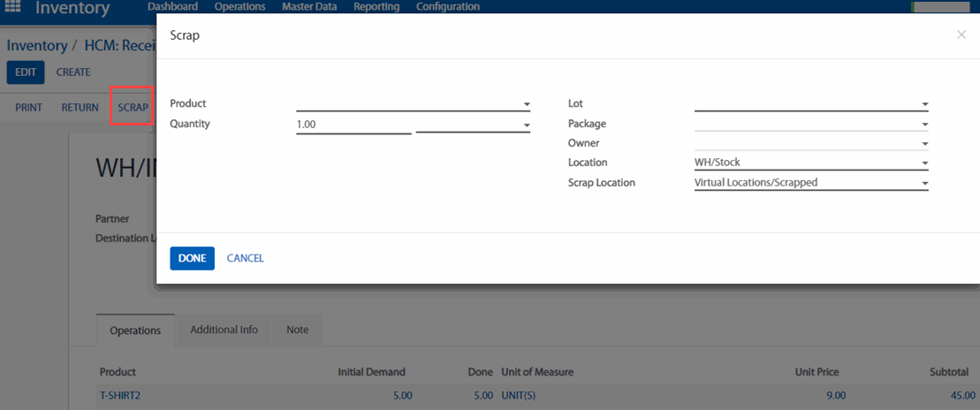This screenshot has width=980, height=410.
Task: Open the Package dropdown
Action: pos(924,125)
